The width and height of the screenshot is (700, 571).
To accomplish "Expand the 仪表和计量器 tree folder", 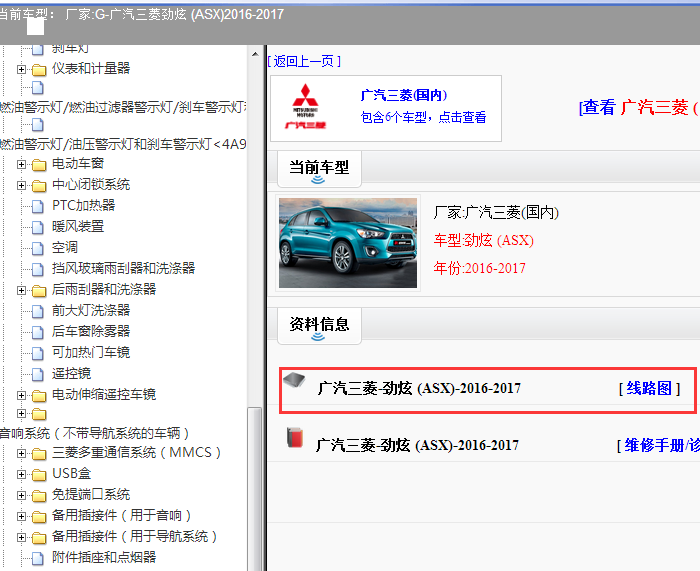I will tap(21, 69).
